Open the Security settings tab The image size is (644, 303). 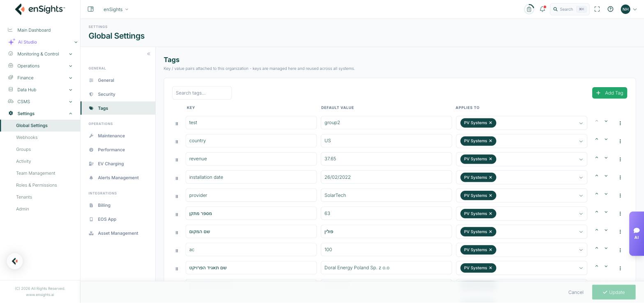pos(118,94)
